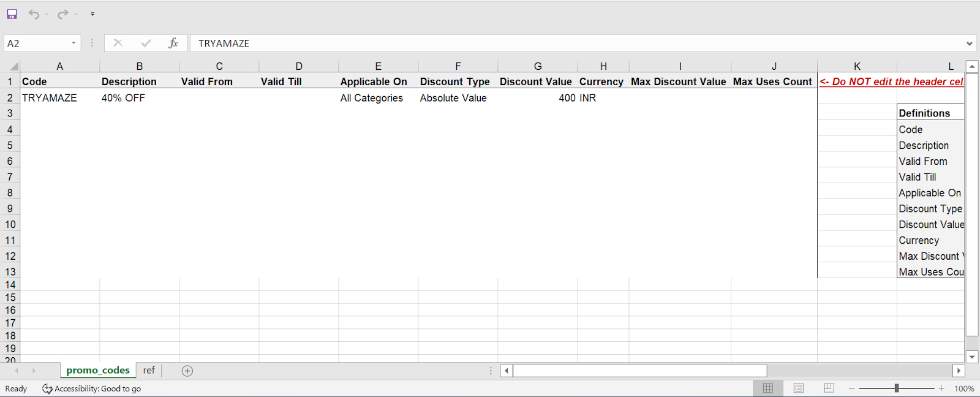980x397 pixels.
Task: Switch to the ref sheet tab
Action: click(149, 370)
